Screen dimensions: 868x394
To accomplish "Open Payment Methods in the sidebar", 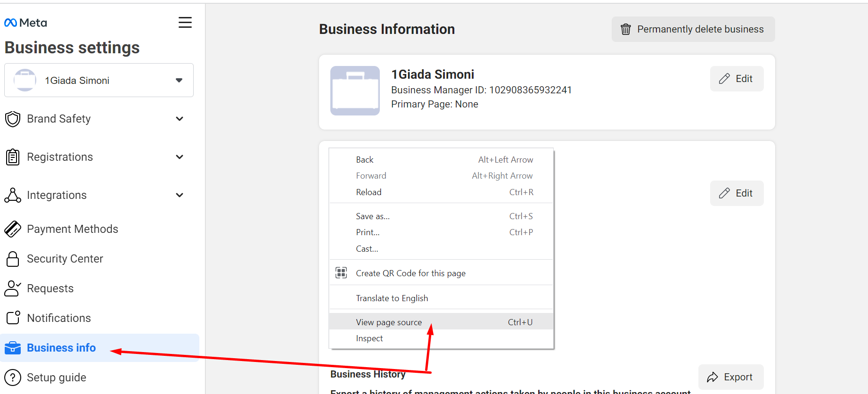I will (73, 229).
